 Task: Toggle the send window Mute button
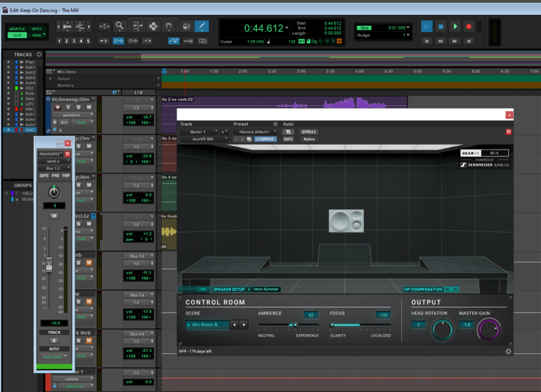[54, 216]
